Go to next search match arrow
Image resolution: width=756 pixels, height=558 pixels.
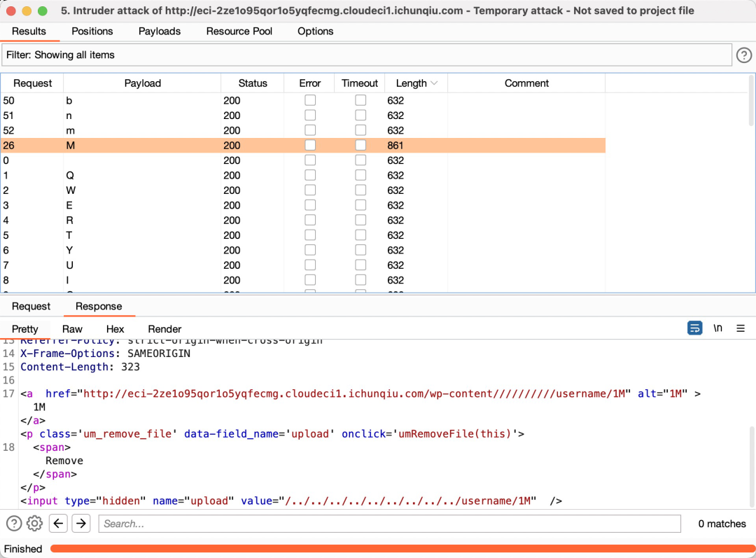[x=81, y=523]
